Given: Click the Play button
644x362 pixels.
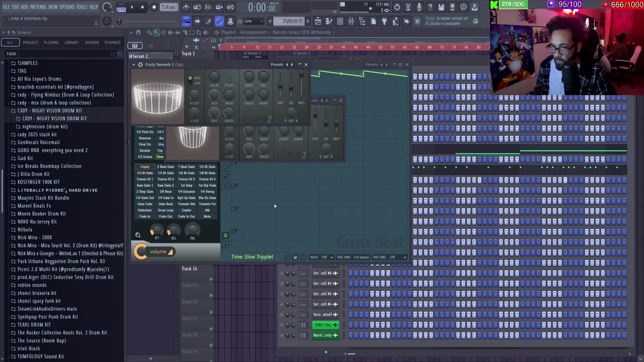Looking at the screenshot, I should point(132,7).
